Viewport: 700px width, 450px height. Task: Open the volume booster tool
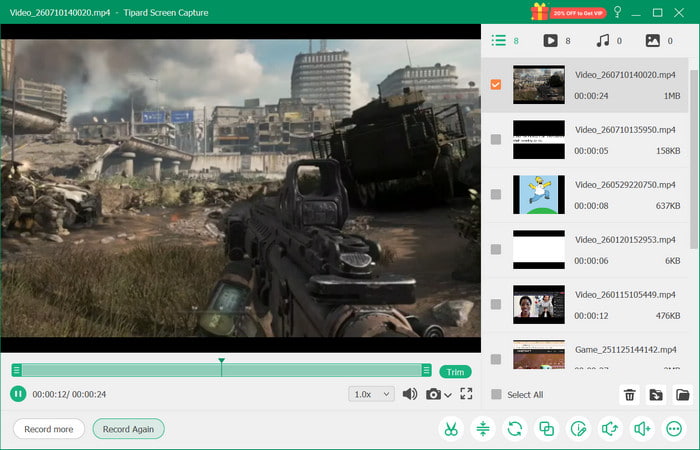pos(642,429)
